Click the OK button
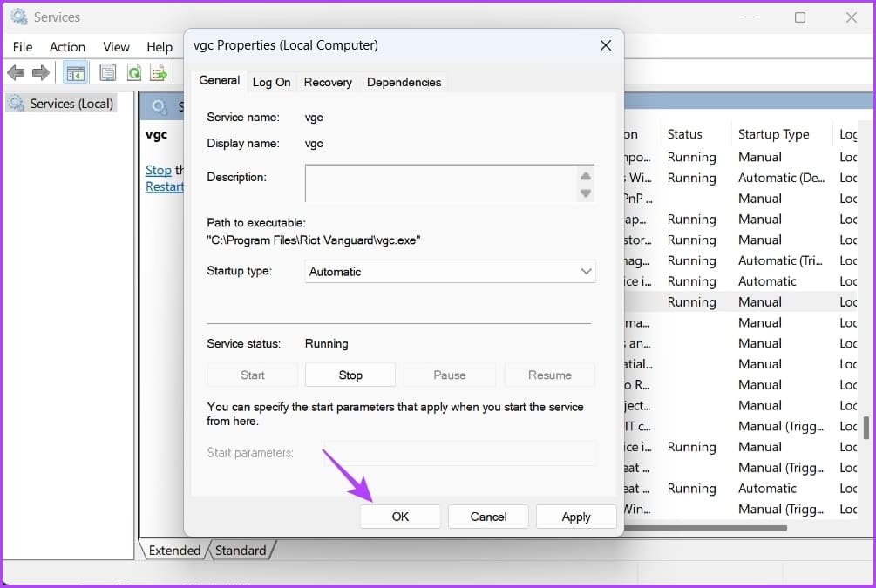876x588 pixels. click(x=400, y=517)
